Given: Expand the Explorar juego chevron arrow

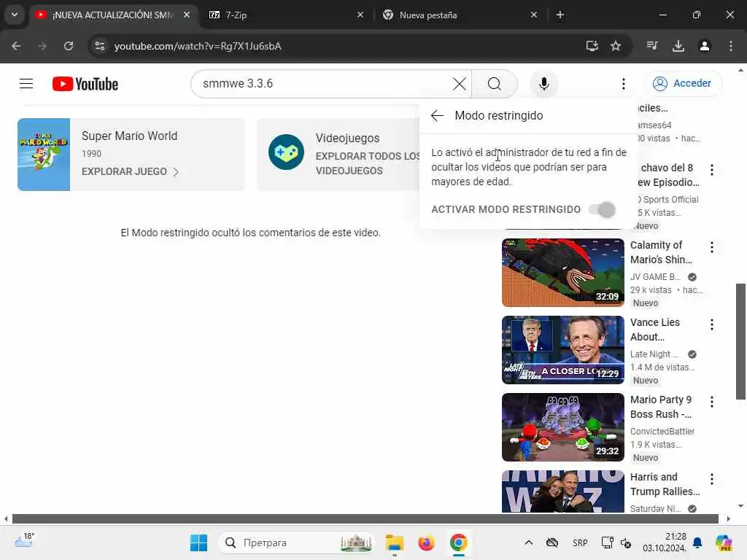Looking at the screenshot, I should coord(176,172).
